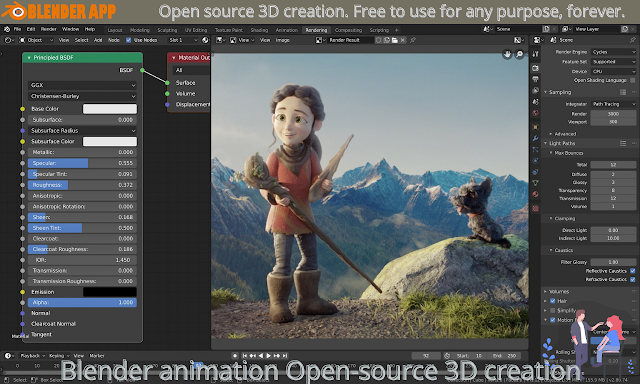Viewport: 640px width, 384px height.
Task: Open the Object shader type dropdown
Action: coord(37,40)
